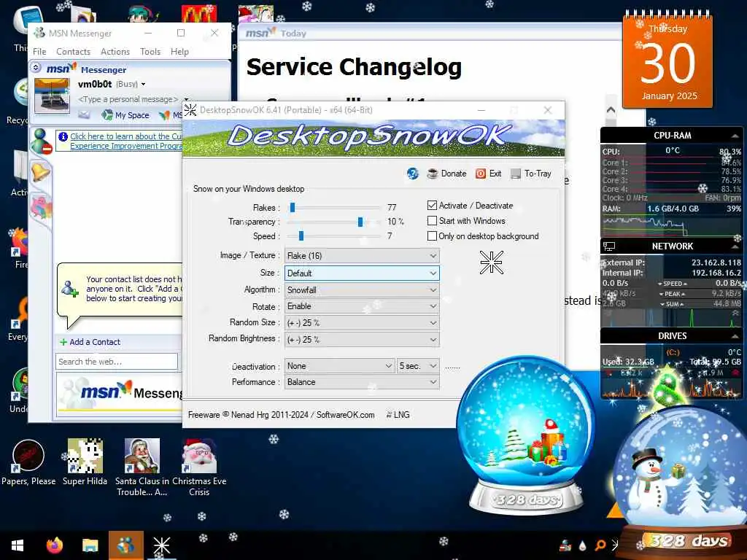Open Tools menu in MSN Messenger
The height and width of the screenshot is (560, 747).
[150, 52]
